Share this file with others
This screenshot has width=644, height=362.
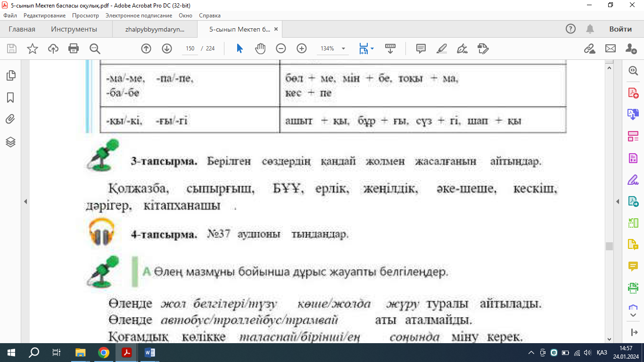[x=631, y=49]
